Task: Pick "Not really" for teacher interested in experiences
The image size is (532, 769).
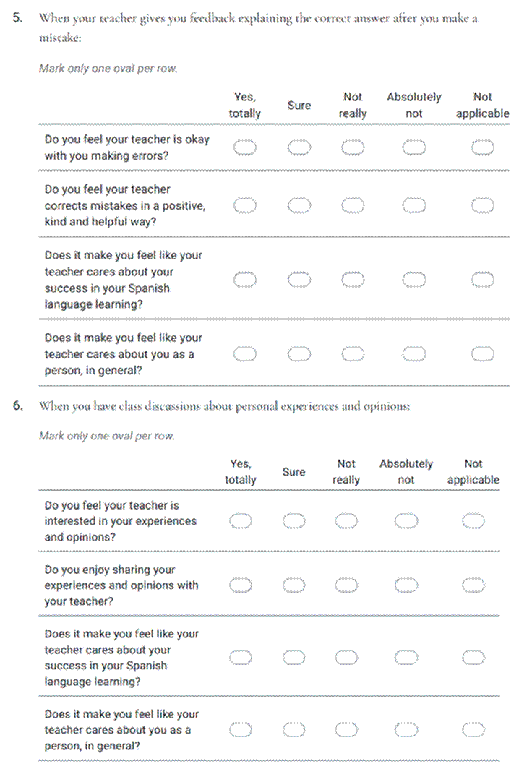Action: 347,521
